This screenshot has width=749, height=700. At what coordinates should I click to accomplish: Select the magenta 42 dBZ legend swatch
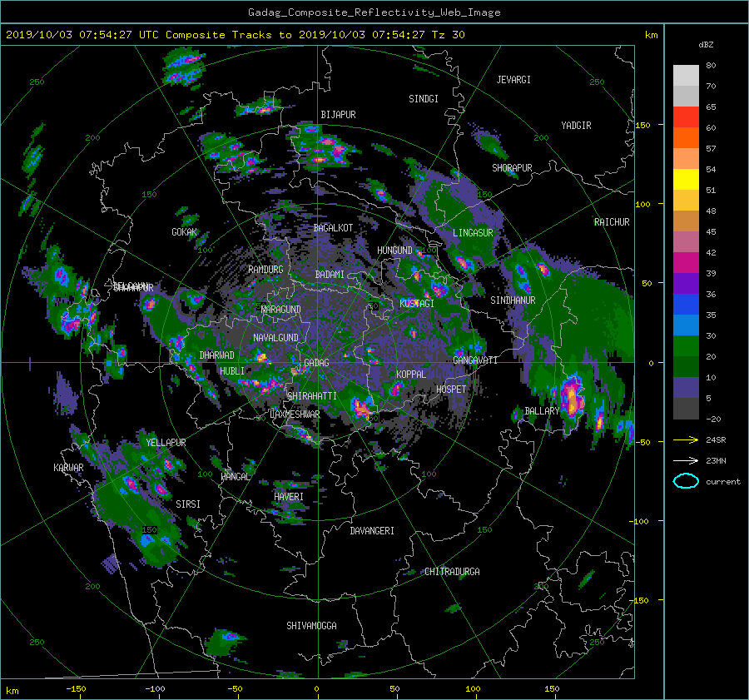tap(686, 262)
